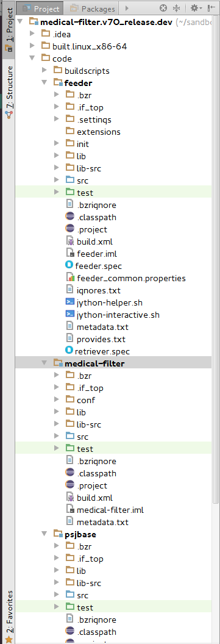This screenshot has width=220, height=644.
Task: Select the lib folder under medical-filter
Action: pyautogui.click(x=81, y=412)
